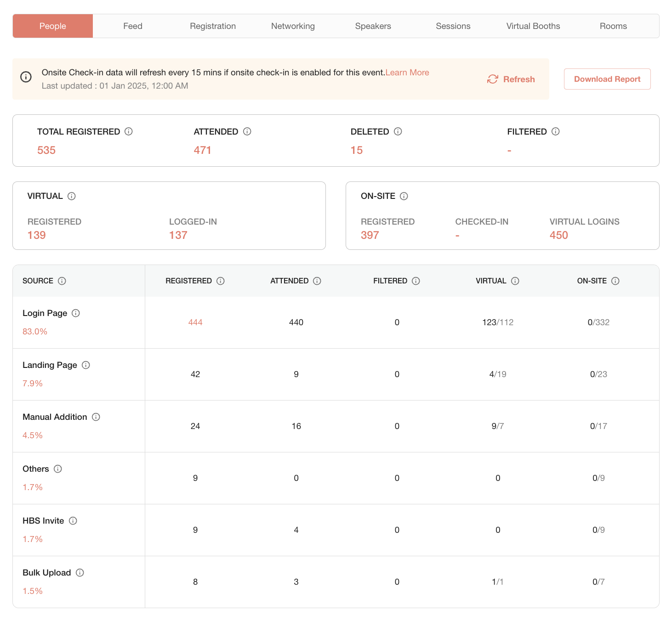Click Bulk Upload on-site value 0/7
Viewport: 672px width, 621px height.
coord(598,582)
